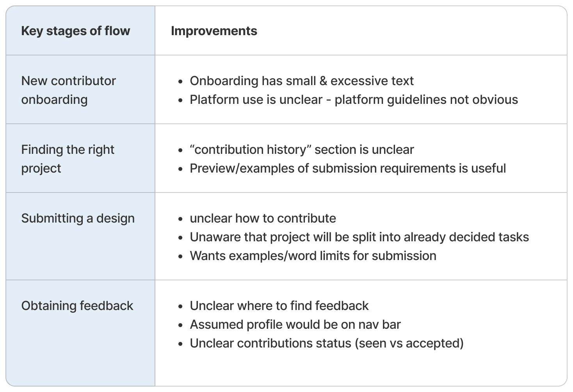Select the 'Finding the right project' cell

click(80, 159)
